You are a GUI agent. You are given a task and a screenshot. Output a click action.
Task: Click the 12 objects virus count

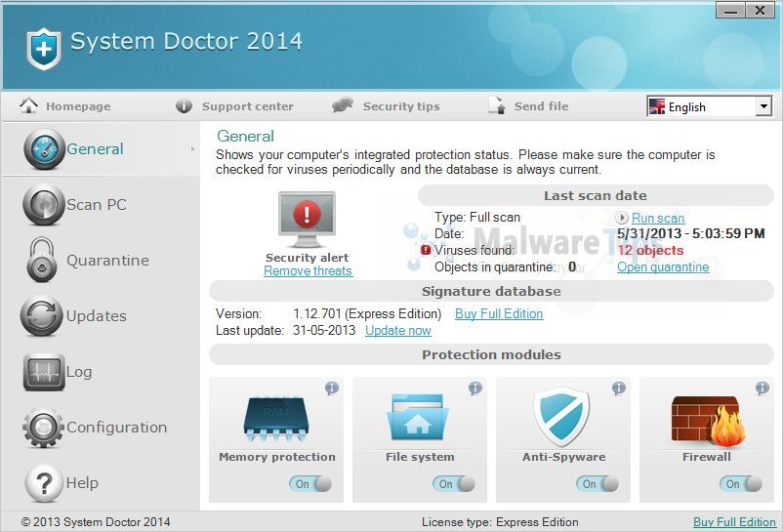650,250
